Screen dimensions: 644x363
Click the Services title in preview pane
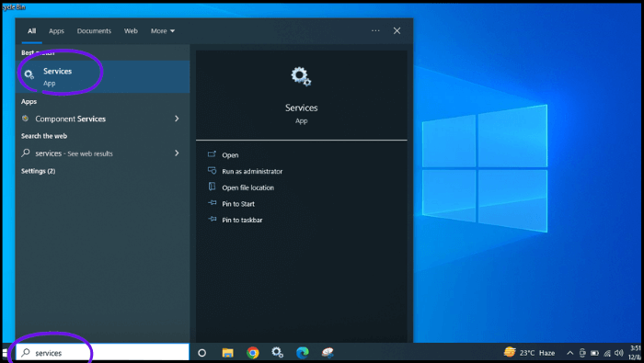(302, 108)
